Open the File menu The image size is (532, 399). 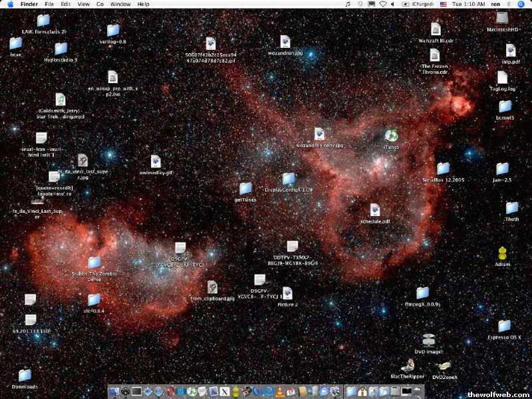49,4
